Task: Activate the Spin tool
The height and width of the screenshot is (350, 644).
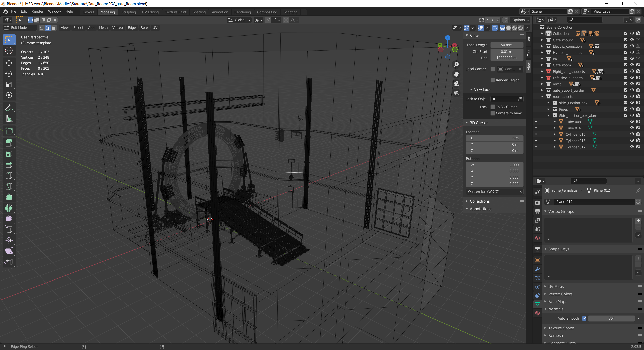Action: (x=9, y=208)
